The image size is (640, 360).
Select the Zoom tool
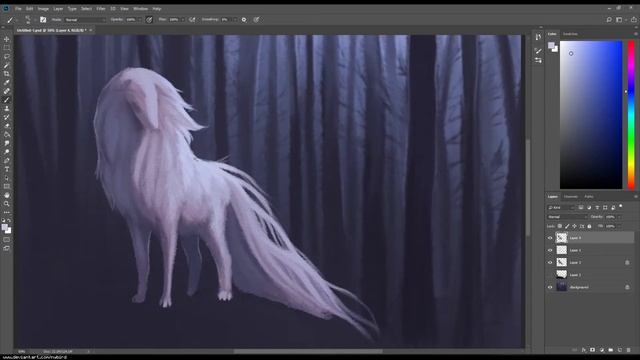(x=7, y=204)
